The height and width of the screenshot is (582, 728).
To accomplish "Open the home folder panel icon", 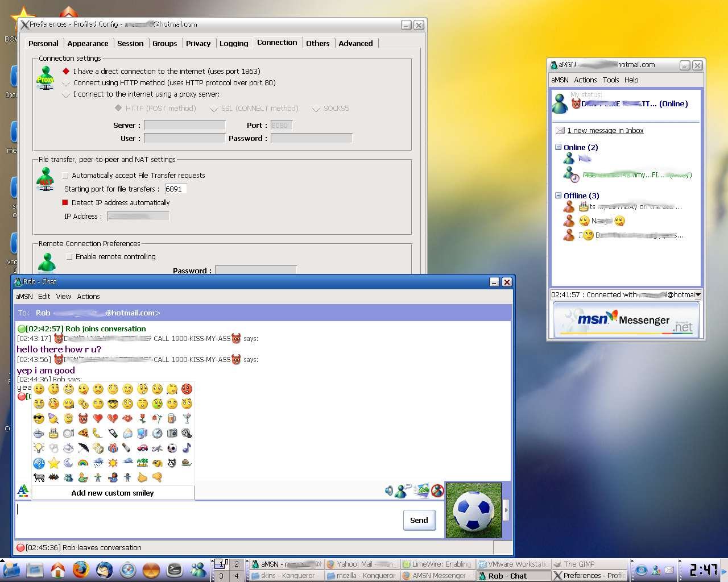I will [x=57, y=569].
